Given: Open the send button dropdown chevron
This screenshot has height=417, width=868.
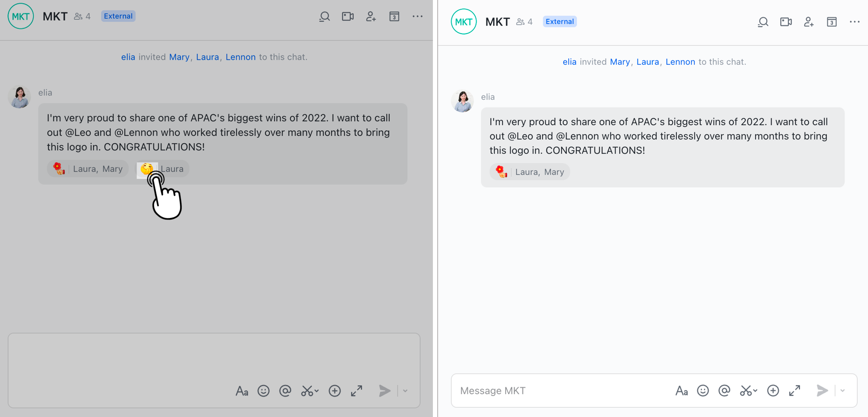Looking at the screenshot, I should coord(404,391).
